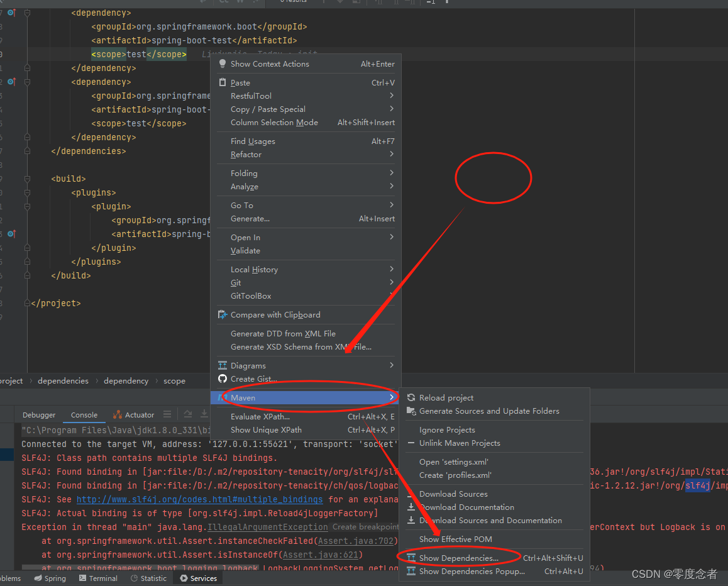Viewport: 728px width, 586px height.
Task: Click the Statistic icon in bottom bar
Action: (x=134, y=578)
